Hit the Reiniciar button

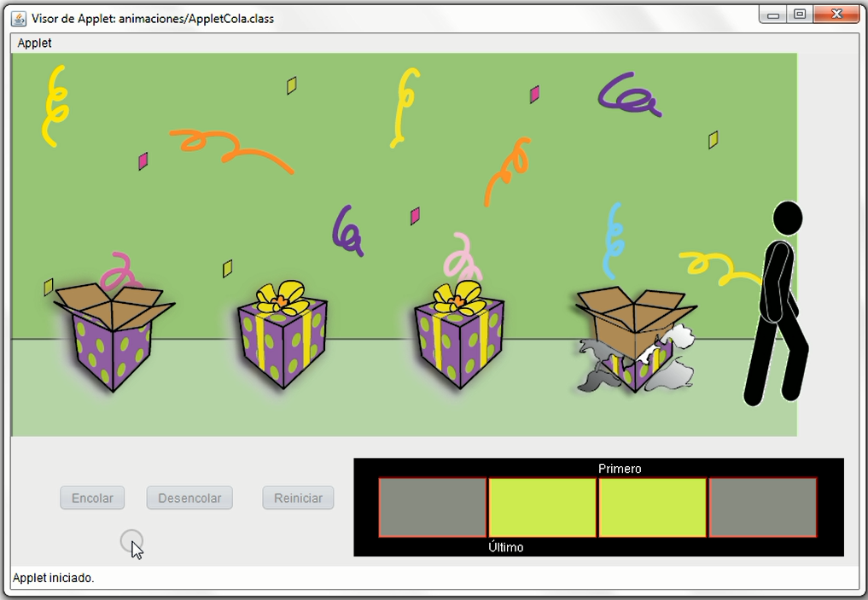pyautogui.click(x=298, y=498)
